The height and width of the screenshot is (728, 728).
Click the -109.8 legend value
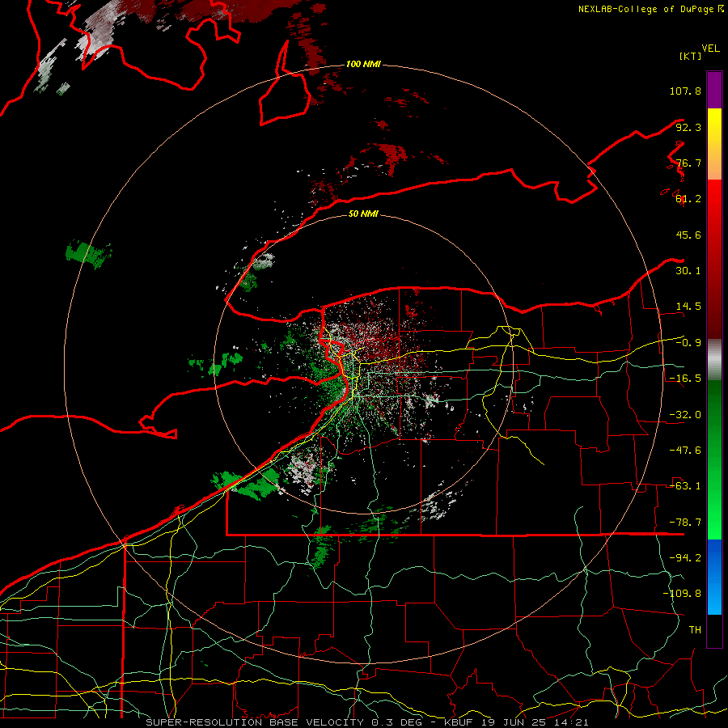[x=682, y=594]
